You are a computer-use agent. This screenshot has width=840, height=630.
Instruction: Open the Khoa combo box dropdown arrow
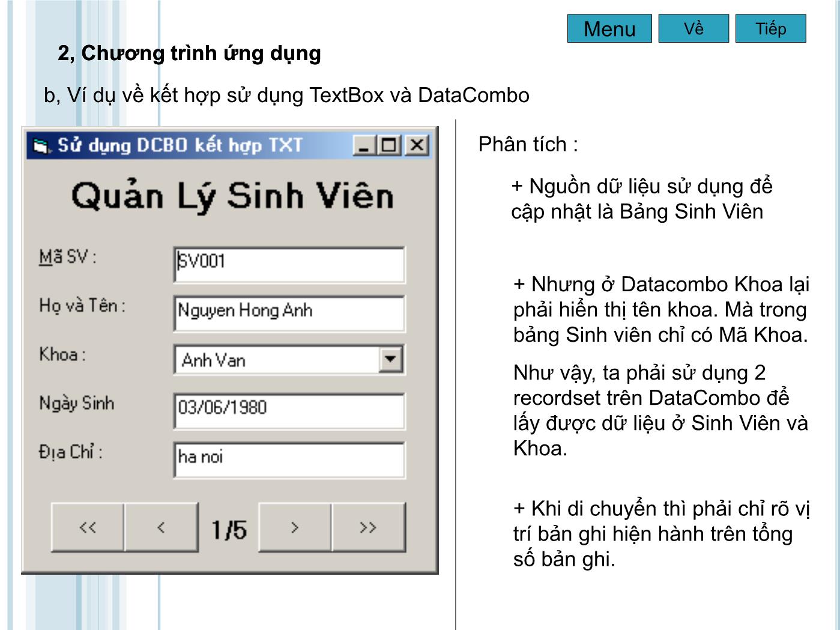(x=390, y=359)
